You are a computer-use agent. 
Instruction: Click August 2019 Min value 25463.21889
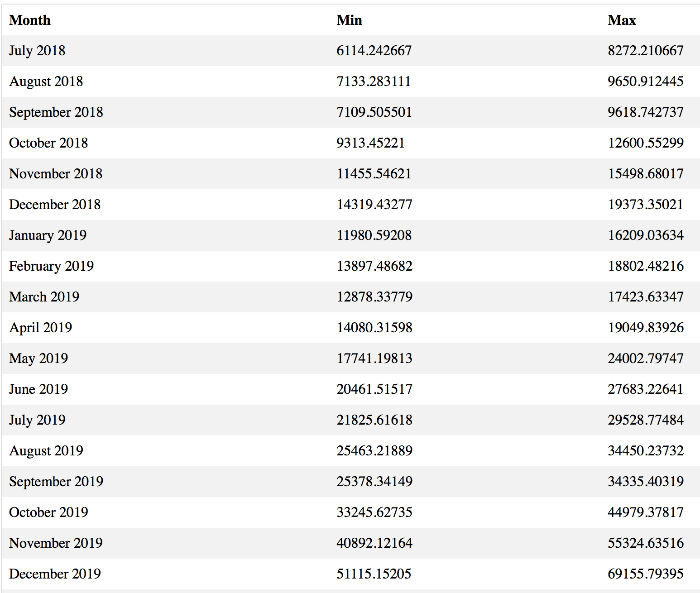pos(374,451)
